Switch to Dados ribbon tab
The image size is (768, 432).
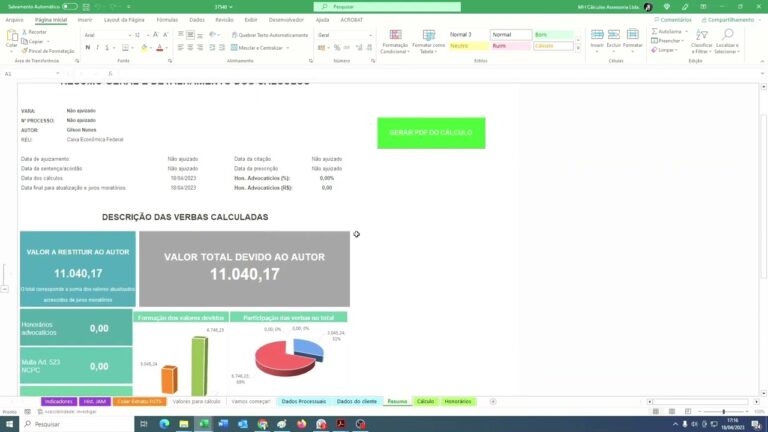click(x=197, y=20)
